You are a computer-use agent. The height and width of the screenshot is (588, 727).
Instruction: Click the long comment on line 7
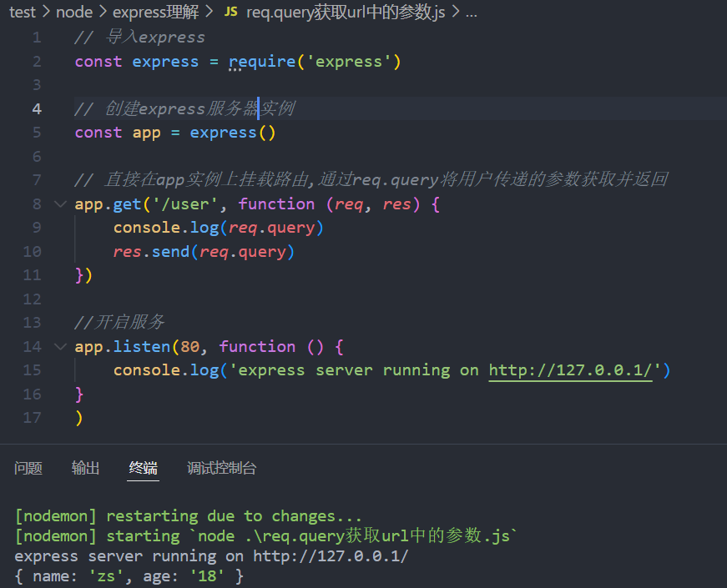click(x=371, y=180)
